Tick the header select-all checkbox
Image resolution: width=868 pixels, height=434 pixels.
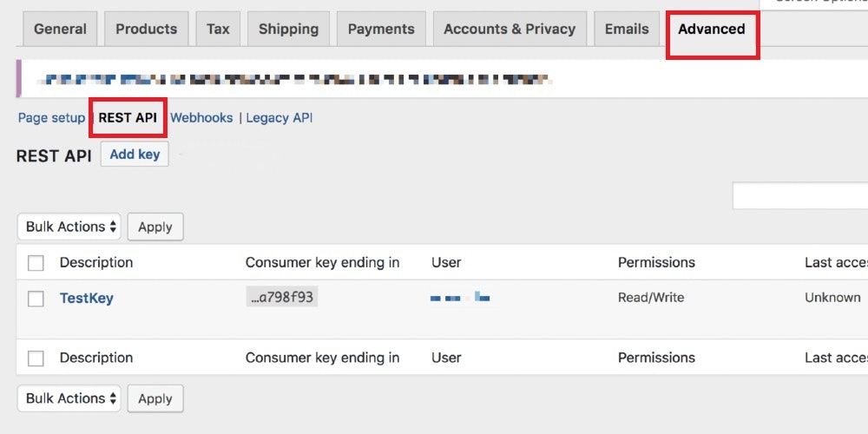tap(36, 263)
